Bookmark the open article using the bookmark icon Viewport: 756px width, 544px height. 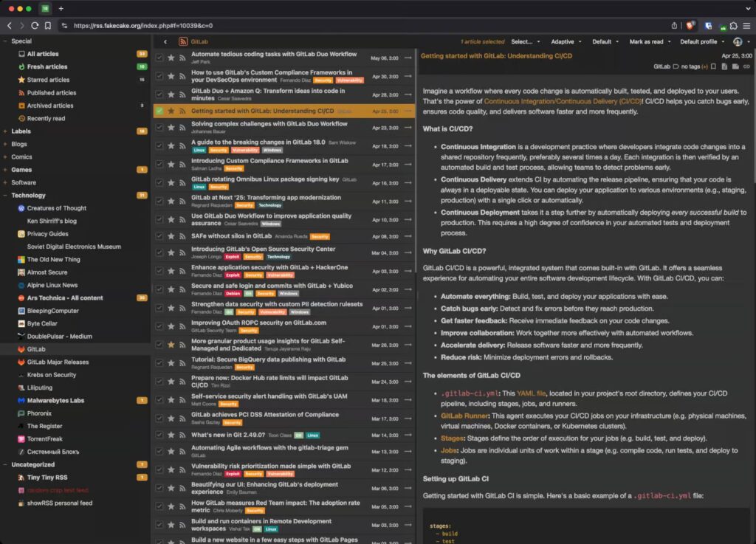(713, 66)
